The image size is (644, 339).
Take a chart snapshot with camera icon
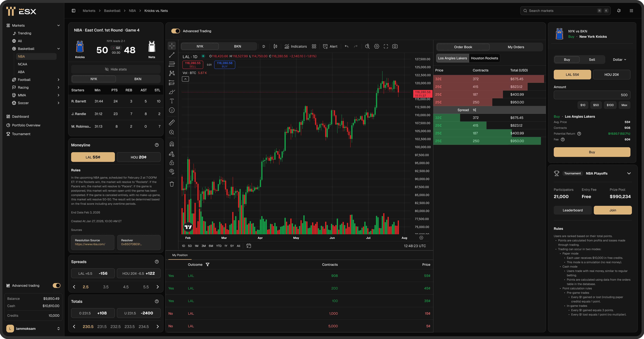click(395, 46)
